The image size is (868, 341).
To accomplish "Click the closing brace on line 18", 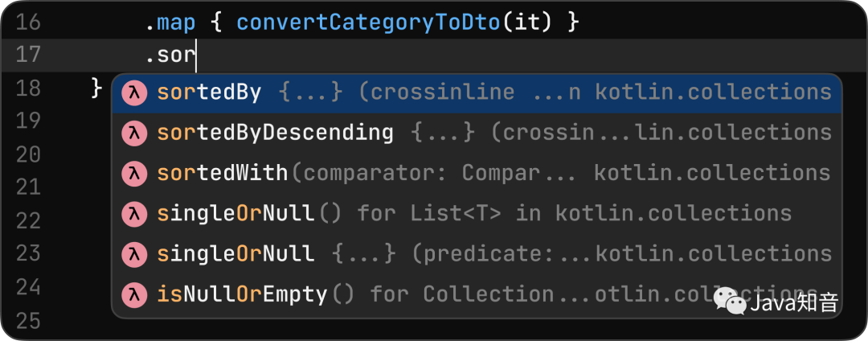I will coord(97,85).
